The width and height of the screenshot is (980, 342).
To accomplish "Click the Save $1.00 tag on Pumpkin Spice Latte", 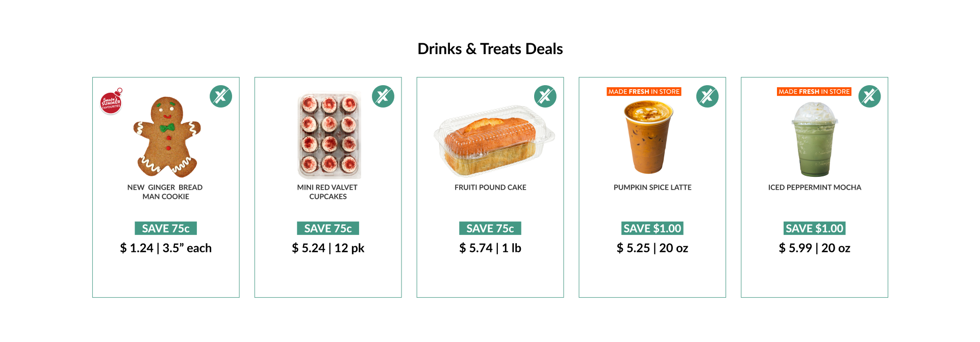I will pyautogui.click(x=652, y=228).
